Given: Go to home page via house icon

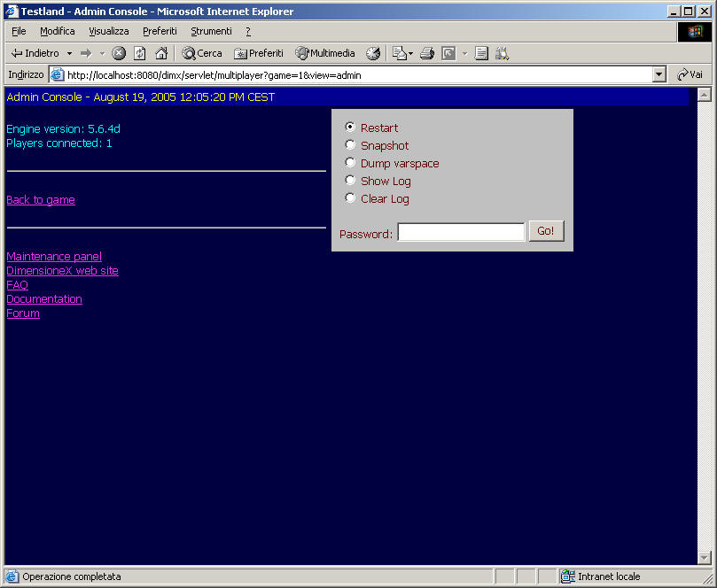Looking at the screenshot, I should click(x=161, y=53).
